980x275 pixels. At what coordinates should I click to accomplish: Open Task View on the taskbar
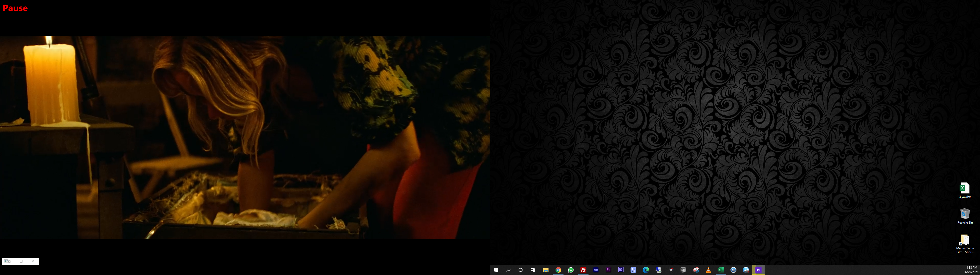click(x=533, y=270)
